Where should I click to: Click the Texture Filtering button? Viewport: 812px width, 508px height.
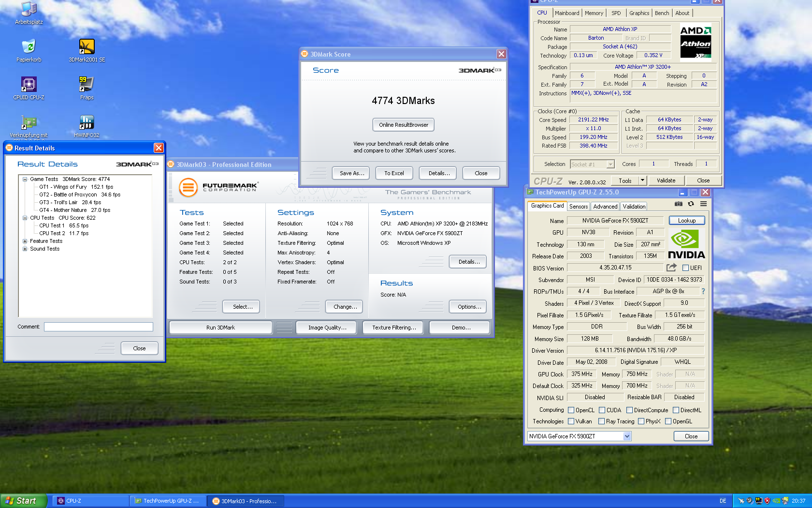pos(394,328)
